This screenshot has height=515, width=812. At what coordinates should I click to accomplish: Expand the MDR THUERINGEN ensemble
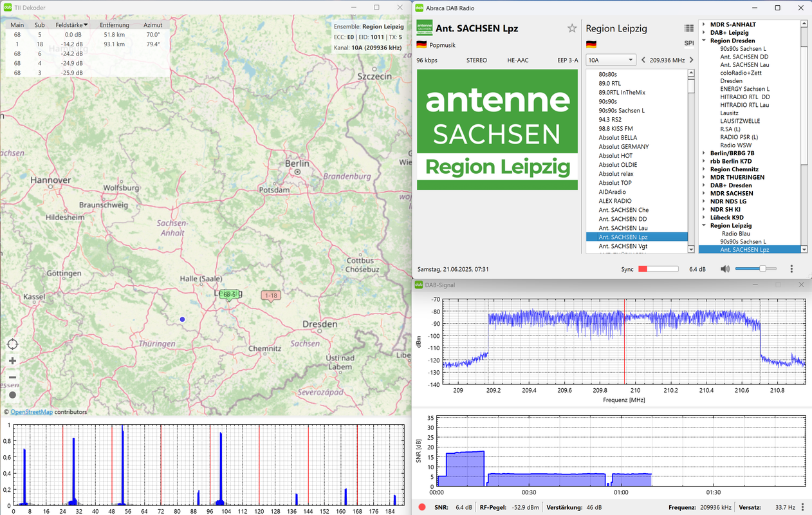coord(704,177)
